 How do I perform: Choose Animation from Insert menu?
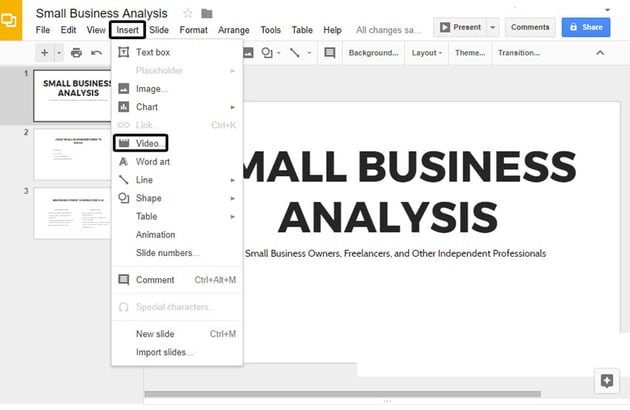[177, 235]
